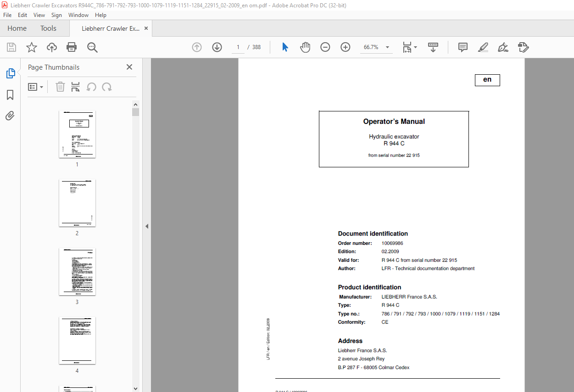Viewport: 574px width, 392px height.
Task: Click 'B.P 287 F - 68005 Colmar Cedex'
Action: [x=373, y=368]
